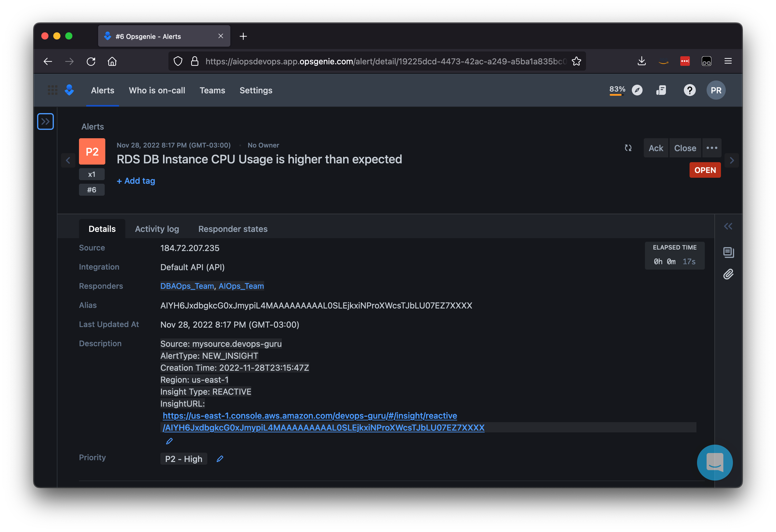Click the compass discovery icon
This screenshot has width=776, height=532.
click(637, 90)
